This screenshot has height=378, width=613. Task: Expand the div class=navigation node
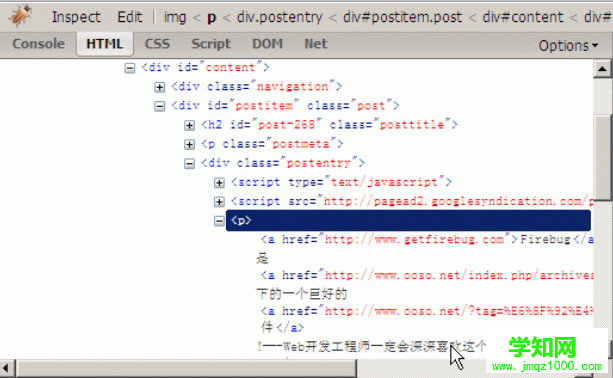pyautogui.click(x=160, y=87)
